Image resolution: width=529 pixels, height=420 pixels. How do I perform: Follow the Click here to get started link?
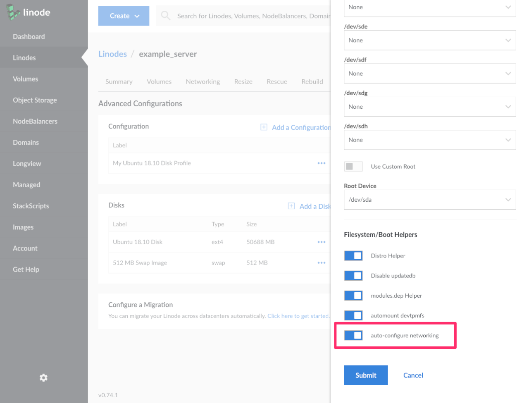[x=298, y=316]
